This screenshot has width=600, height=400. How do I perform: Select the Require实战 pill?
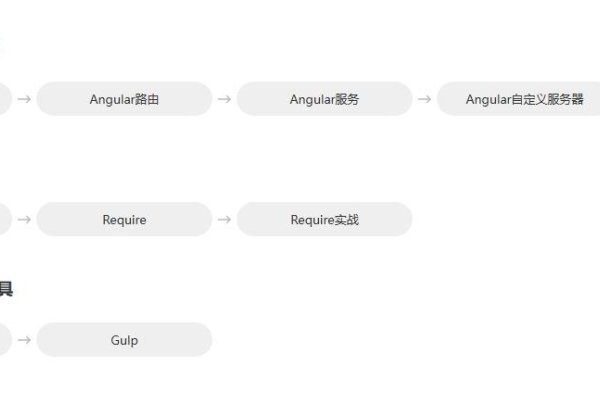click(324, 219)
